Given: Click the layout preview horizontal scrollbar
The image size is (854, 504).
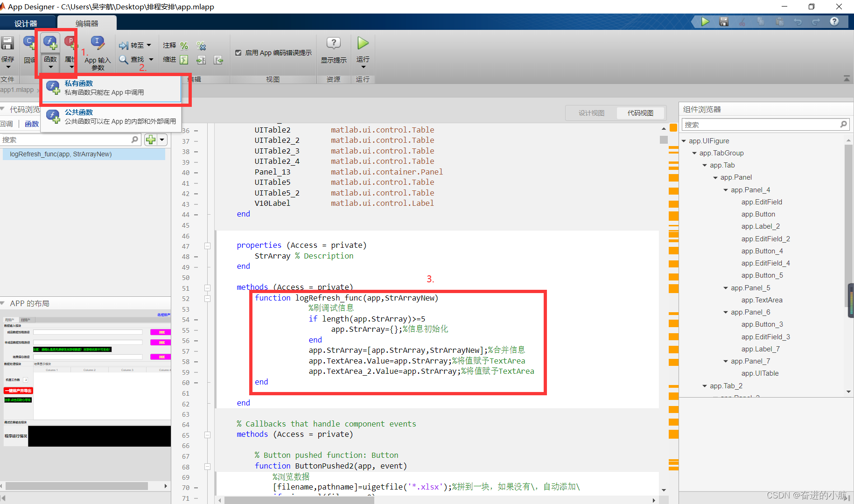Looking at the screenshot, I should [x=77, y=486].
